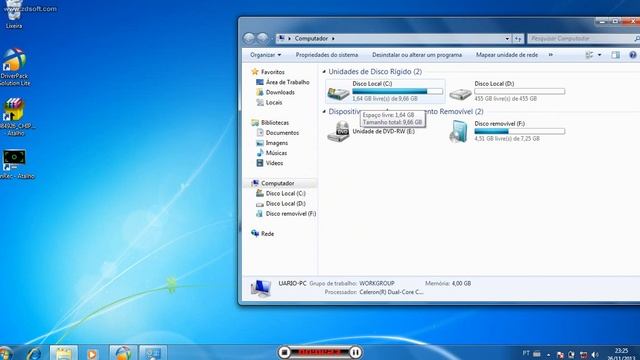Click the computer icon in details pane
This screenshot has height=360, width=640.
[x=261, y=288]
